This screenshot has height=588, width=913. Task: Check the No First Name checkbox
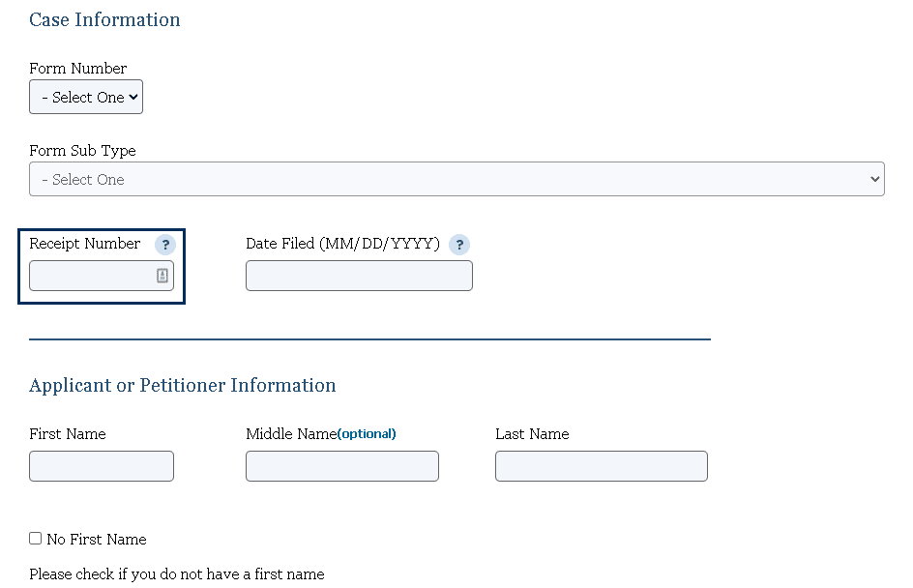(36, 539)
